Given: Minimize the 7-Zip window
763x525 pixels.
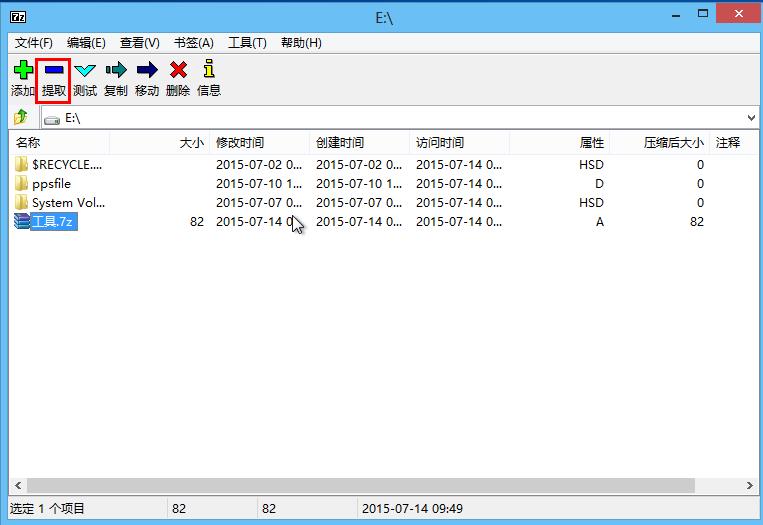Looking at the screenshot, I should [676, 15].
